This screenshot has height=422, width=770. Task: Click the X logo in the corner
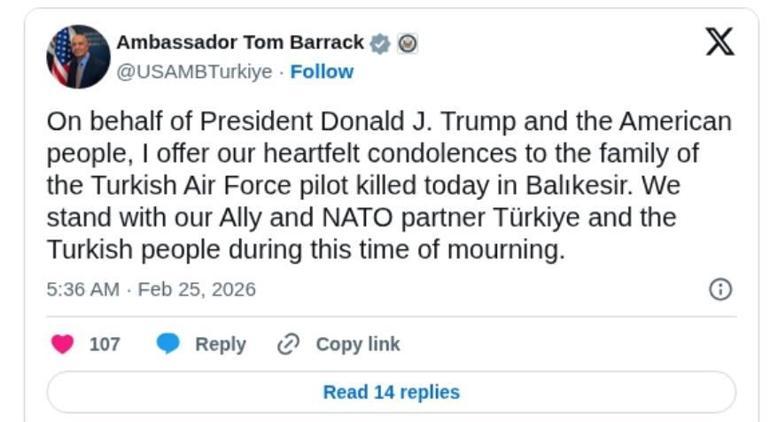(719, 42)
